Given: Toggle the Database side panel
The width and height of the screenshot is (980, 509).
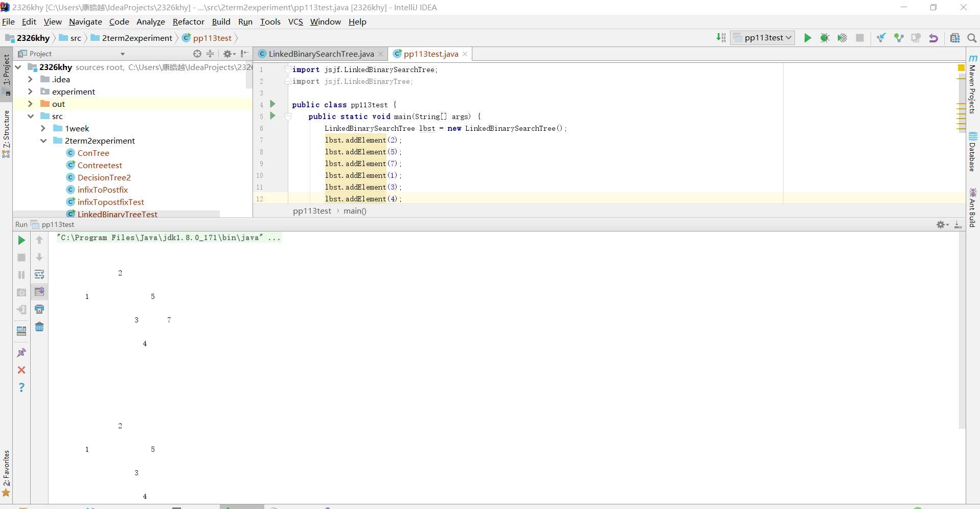Looking at the screenshot, I should pos(973,152).
